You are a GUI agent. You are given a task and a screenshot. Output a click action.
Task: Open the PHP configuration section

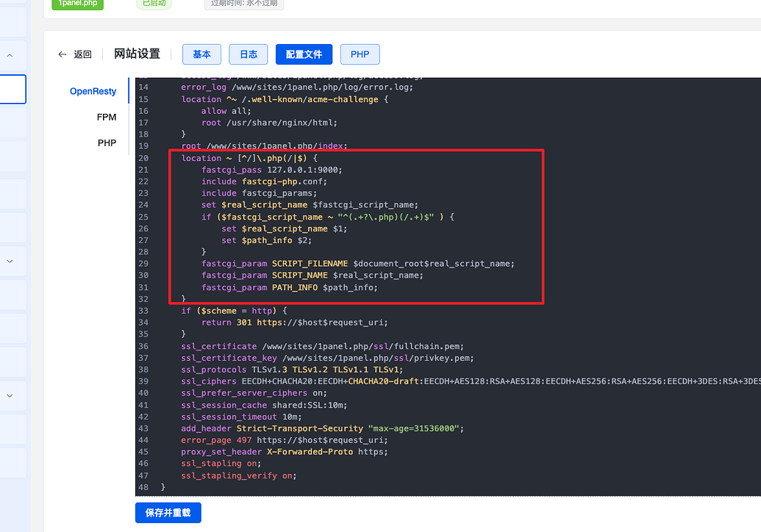[x=107, y=143]
